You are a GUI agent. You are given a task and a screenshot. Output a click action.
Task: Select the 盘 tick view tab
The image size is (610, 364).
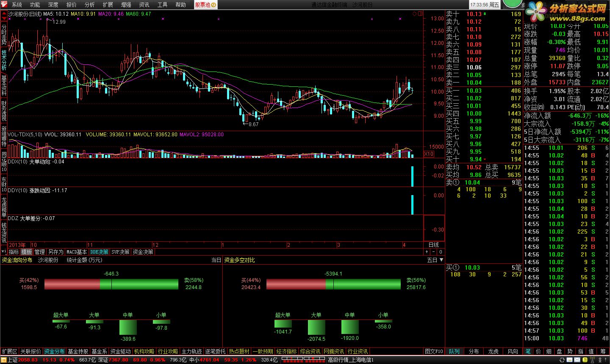[x=559, y=351]
